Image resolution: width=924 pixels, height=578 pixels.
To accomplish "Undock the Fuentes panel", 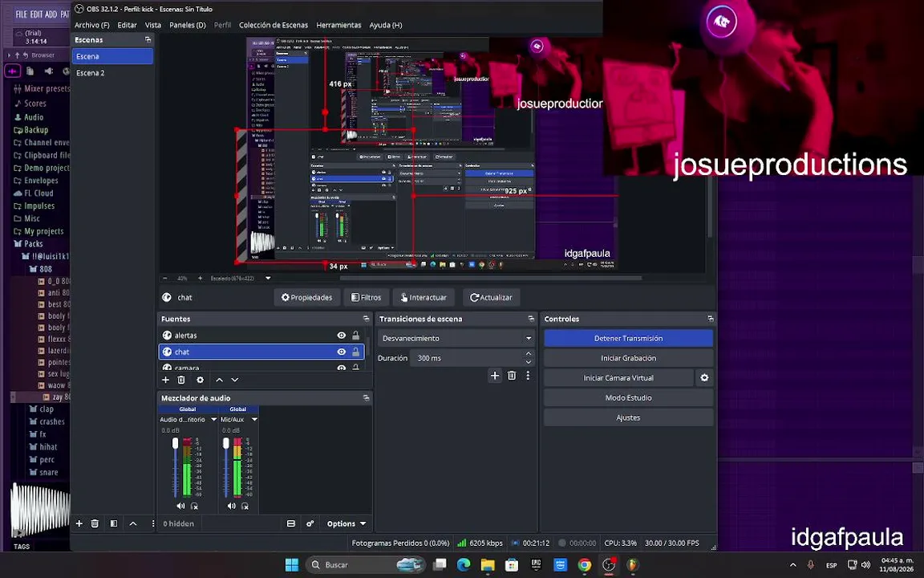I will pos(366,319).
